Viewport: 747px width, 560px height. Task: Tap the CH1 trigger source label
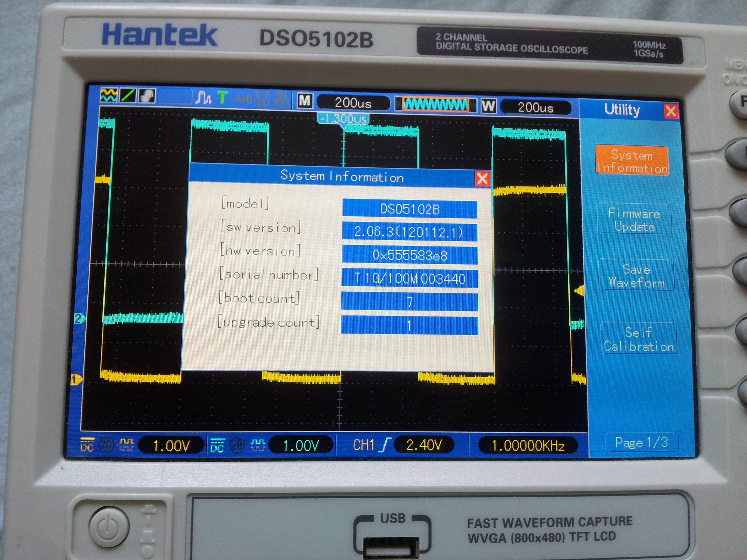click(364, 445)
